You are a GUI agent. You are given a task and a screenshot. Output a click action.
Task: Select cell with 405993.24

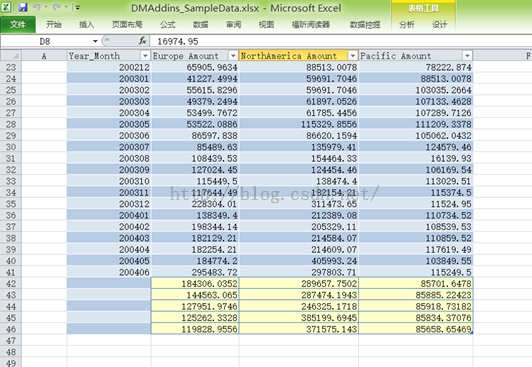click(299, 261)
